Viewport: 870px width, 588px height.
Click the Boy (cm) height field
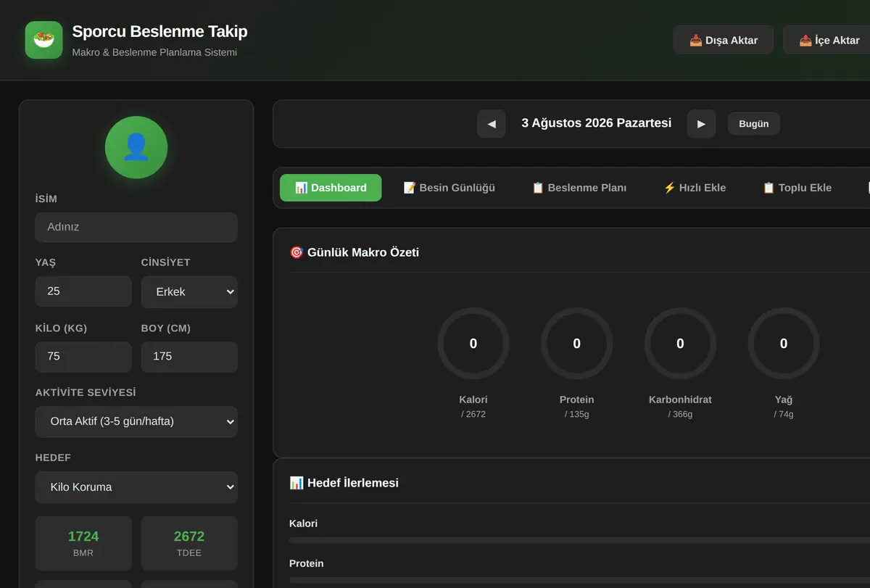pyautogui.click(x=189, y=357)
